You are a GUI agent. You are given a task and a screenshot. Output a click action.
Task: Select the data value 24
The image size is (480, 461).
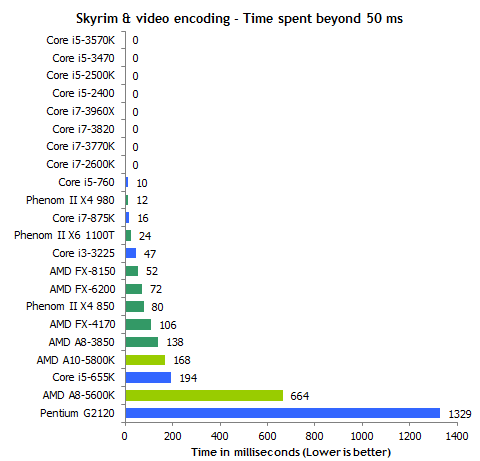pyautogui.click(x=145, y=236)
